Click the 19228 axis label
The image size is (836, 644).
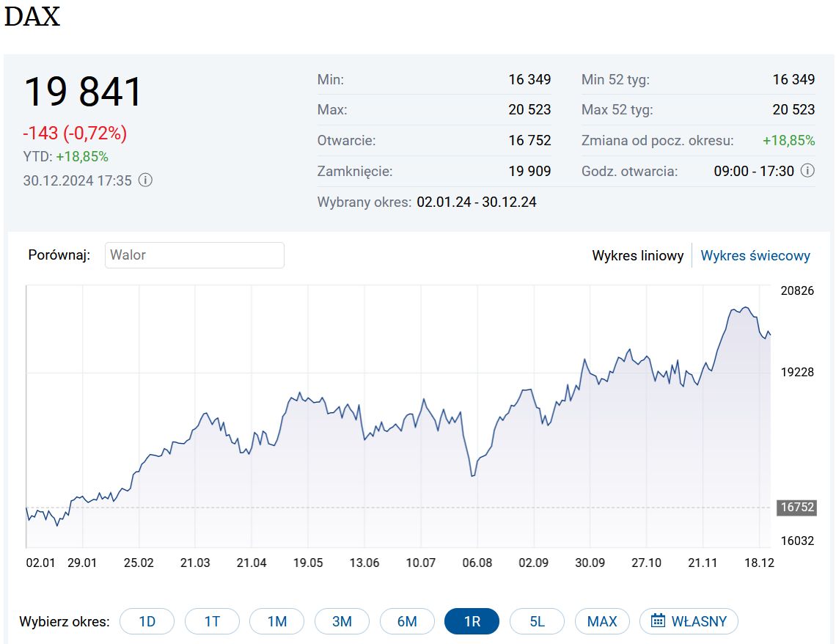(x=797, y=372)
